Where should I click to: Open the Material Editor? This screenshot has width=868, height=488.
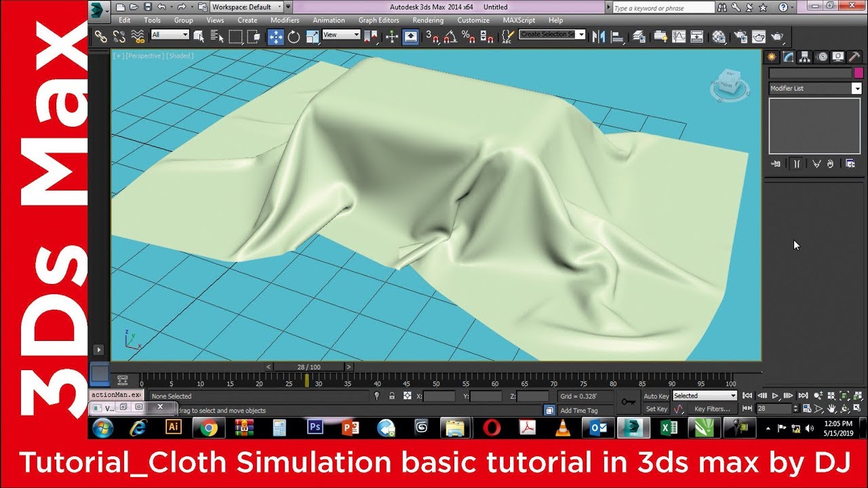[719, 37]
